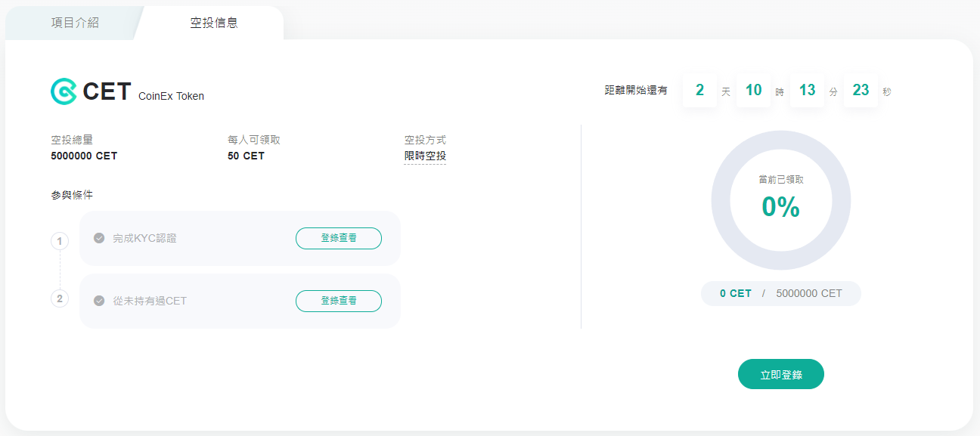Click the step 1 circle marker
This screenshot has width=980, height=436.
point(60,241)
